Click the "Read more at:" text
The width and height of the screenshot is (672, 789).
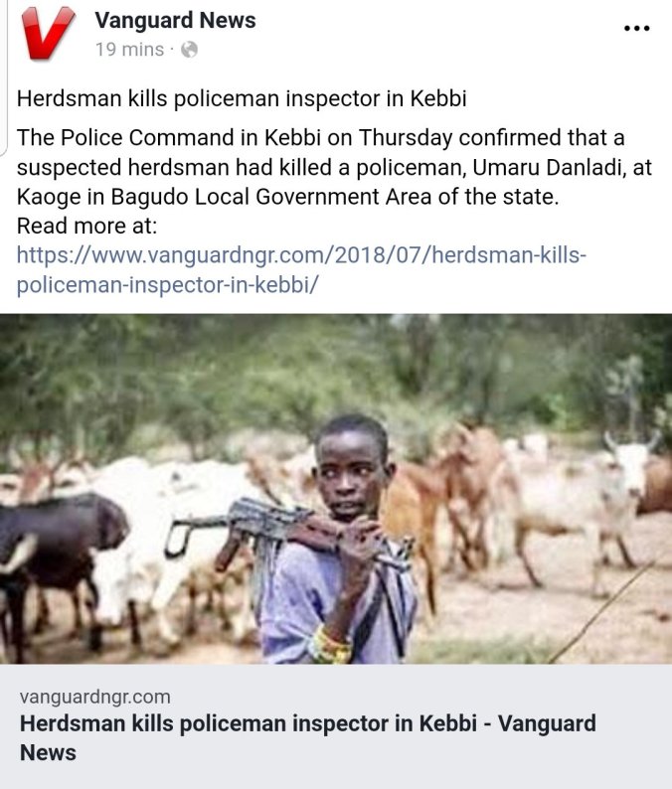pos(86,226)
